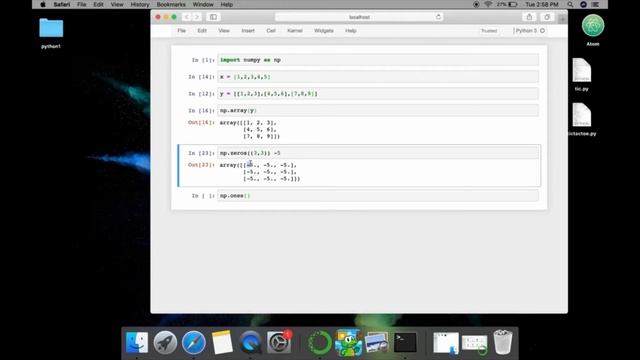Image resolution: width=640 pixels, height=360 pixels.
Task: Toggle the Safari sidebar button
Action: (213, 17)
